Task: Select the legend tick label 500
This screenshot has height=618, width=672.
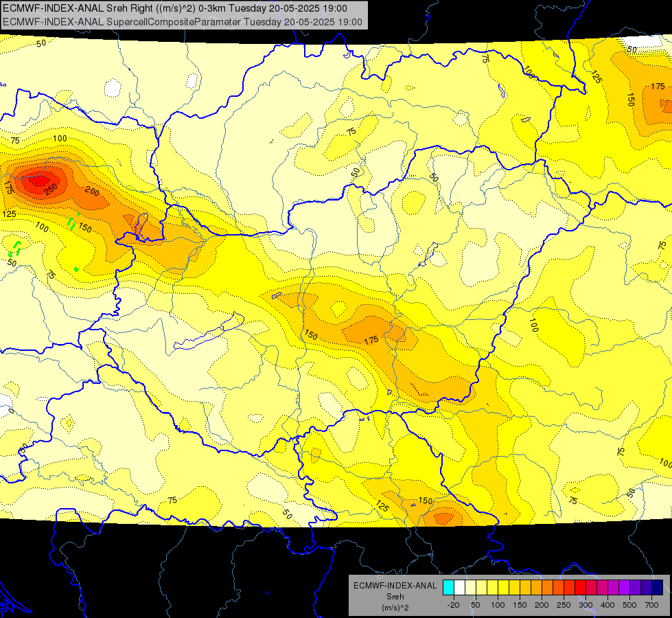Action: click(629, 605)
